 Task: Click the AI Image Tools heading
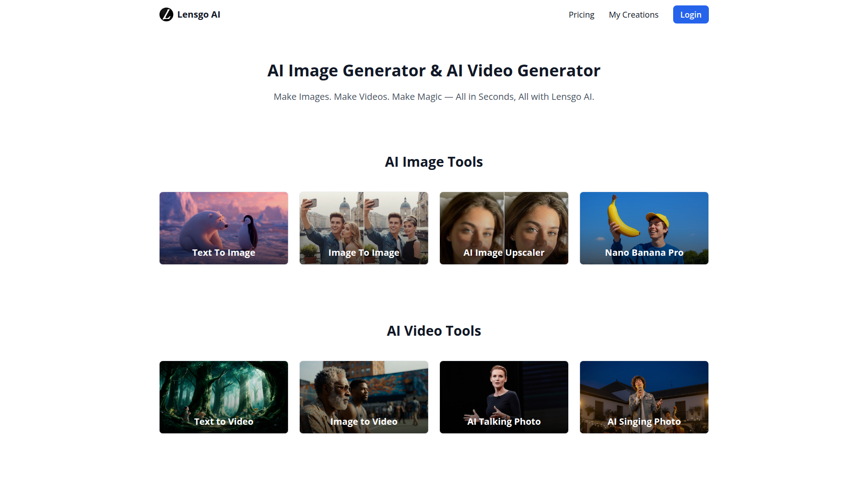(x=434, y=162)
